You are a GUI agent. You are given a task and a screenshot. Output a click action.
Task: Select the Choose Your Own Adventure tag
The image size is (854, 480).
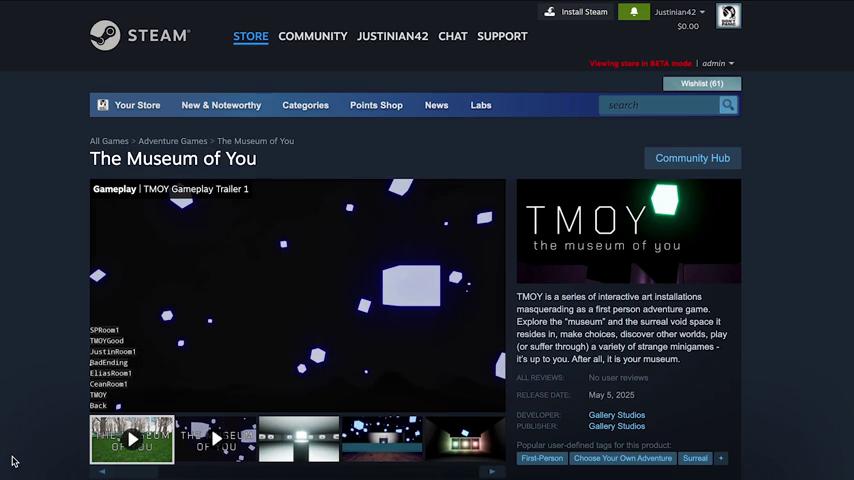pyautogui.click(x=623, y=458)
